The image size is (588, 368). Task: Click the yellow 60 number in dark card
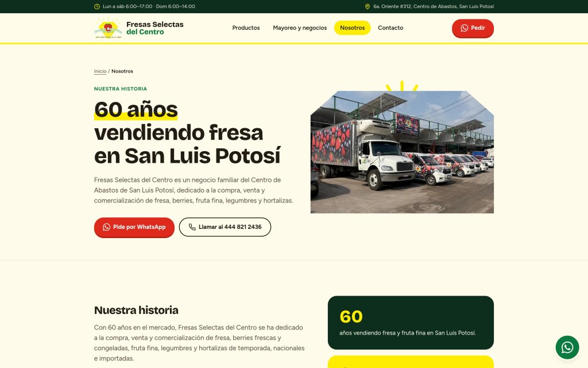[x=351, y=317]
